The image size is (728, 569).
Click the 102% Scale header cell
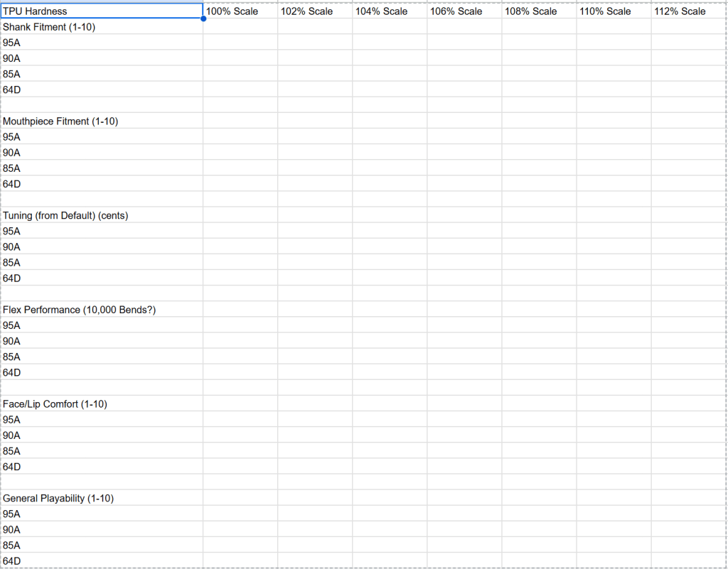click(315, 11)
